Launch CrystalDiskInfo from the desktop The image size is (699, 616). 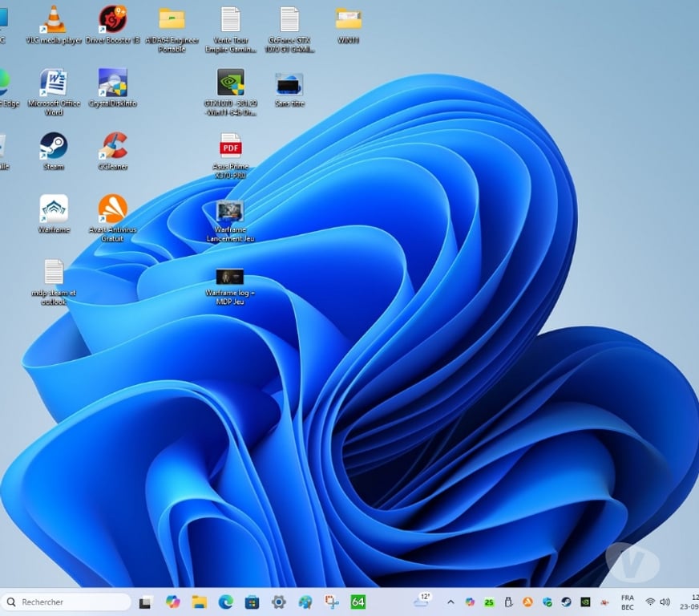[112, 83]
